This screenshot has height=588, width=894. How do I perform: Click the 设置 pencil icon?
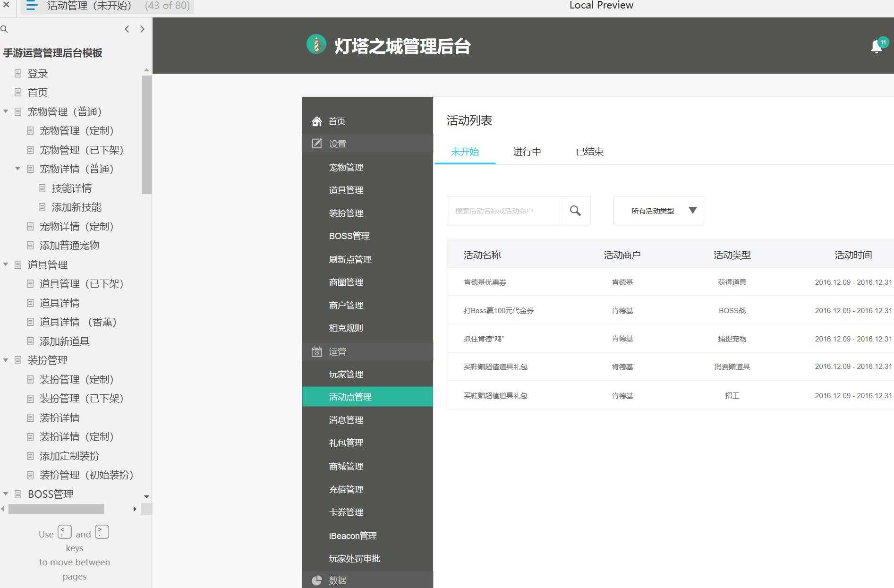coord(316,143)
